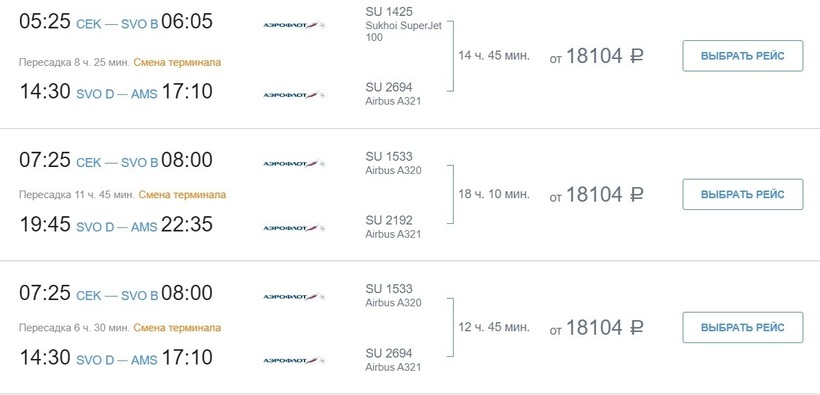This screenshot has height=395, width=820.
Task: Open CEK — SVO B route at 05:25
Action: pos(117,24)
